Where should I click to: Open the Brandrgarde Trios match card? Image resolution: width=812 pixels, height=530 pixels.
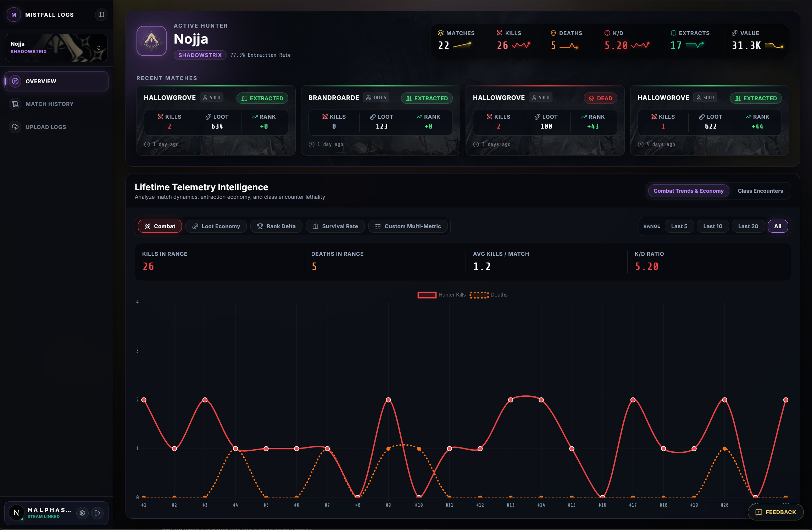click(380, 120)
